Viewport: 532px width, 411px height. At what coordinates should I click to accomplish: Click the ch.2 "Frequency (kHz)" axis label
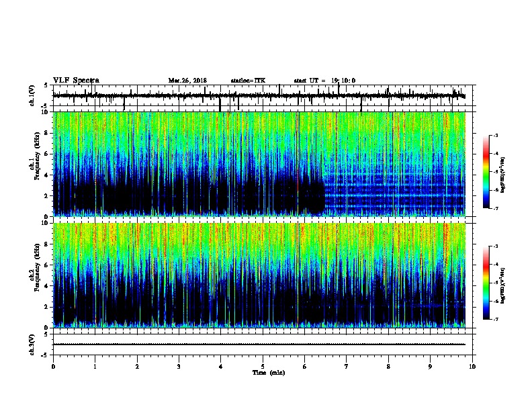tap(37, 267)
